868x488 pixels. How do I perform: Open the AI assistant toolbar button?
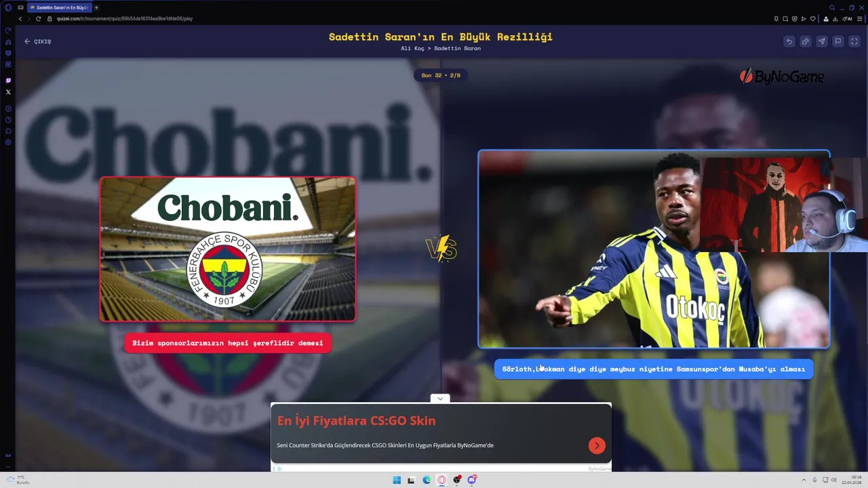pyautogui.click(x=848, y=18)
